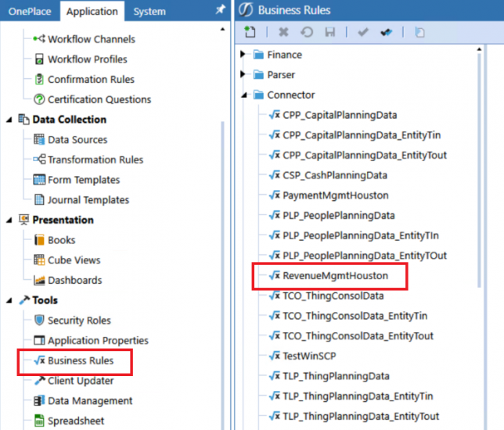Click the Create Business Rule toolbar icon
This screenshot has width=504, height=430.
coord(250,32)
